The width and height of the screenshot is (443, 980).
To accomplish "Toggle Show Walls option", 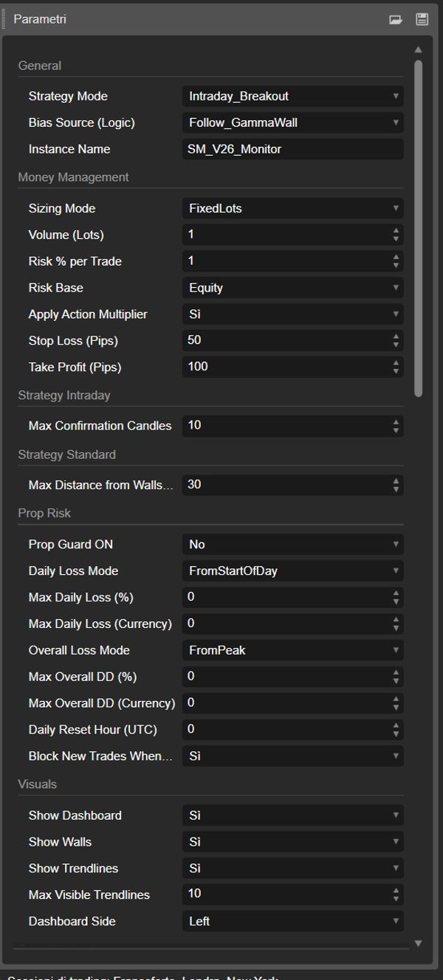I will (292, 842).
